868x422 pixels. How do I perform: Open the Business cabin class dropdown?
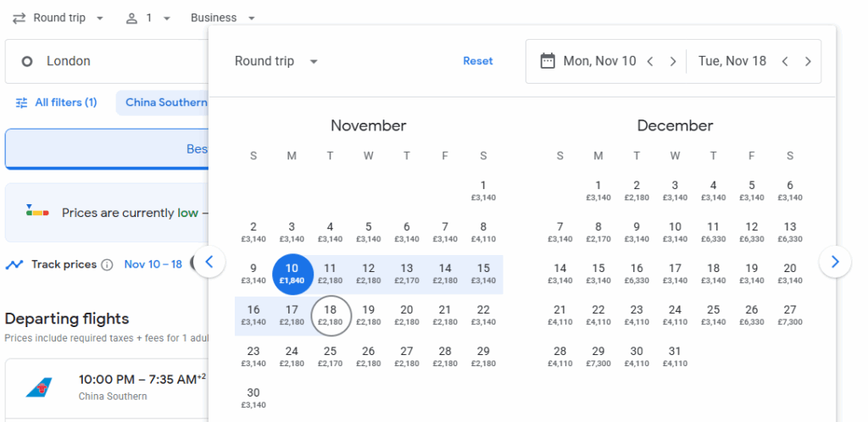click(223, 18)
